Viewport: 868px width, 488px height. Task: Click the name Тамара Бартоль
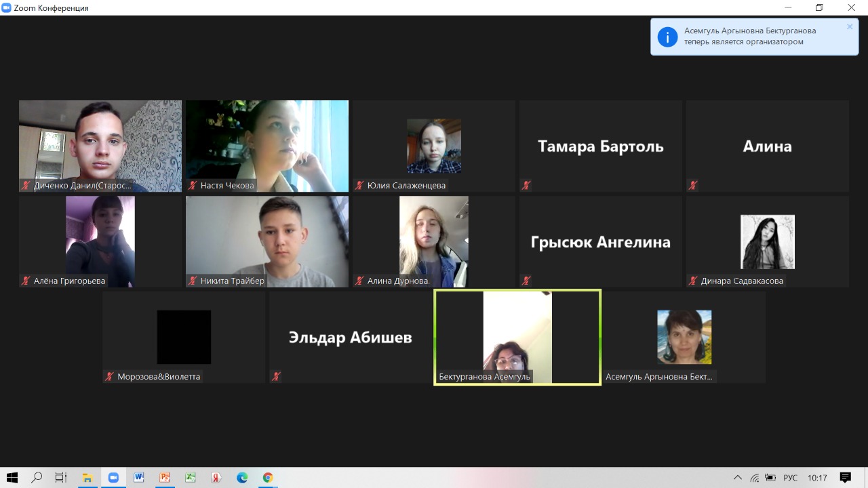[601, 146]
